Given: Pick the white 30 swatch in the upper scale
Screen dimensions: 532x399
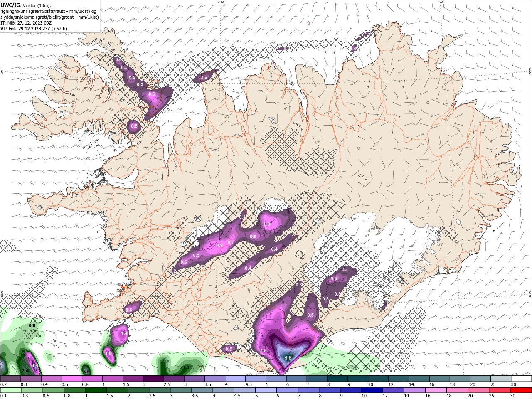Looking at the screenshot, I should pos(521,379).
